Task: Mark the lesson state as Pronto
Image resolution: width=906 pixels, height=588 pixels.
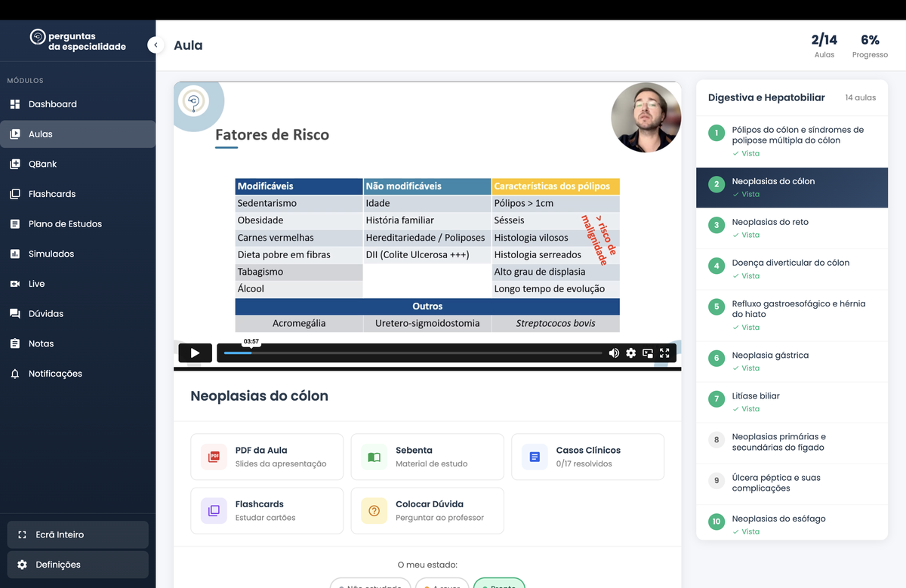Action: [x=499, y=585]
